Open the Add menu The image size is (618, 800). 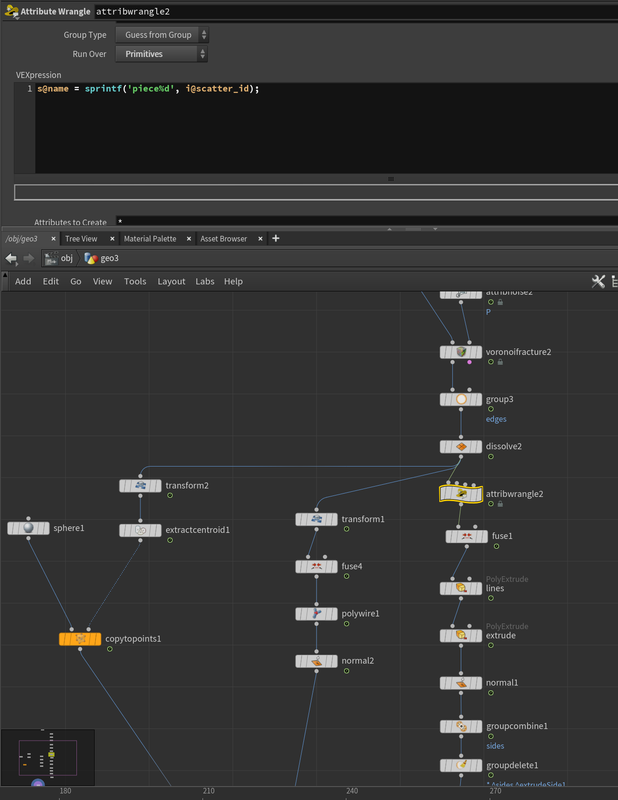[23, 281]
